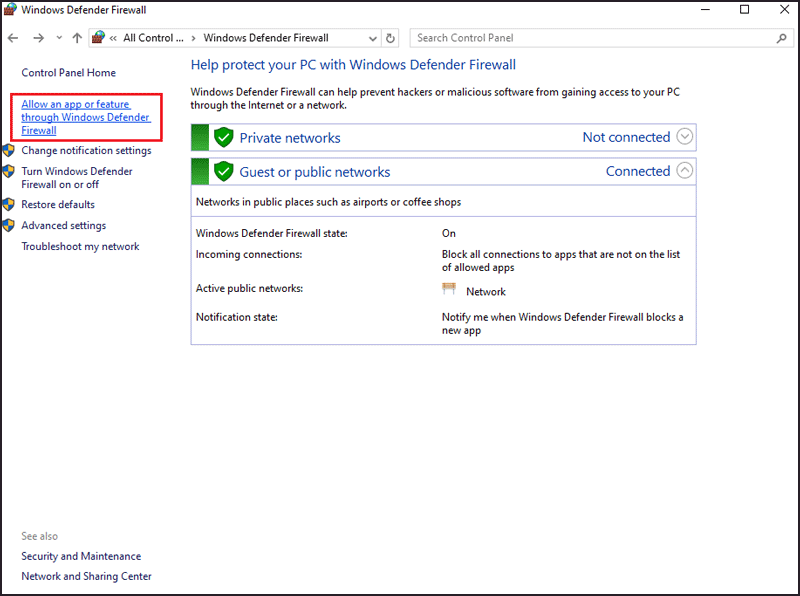The image size is (800, 596).
Task: Open Control Panel Home
Action: [68, 72]
